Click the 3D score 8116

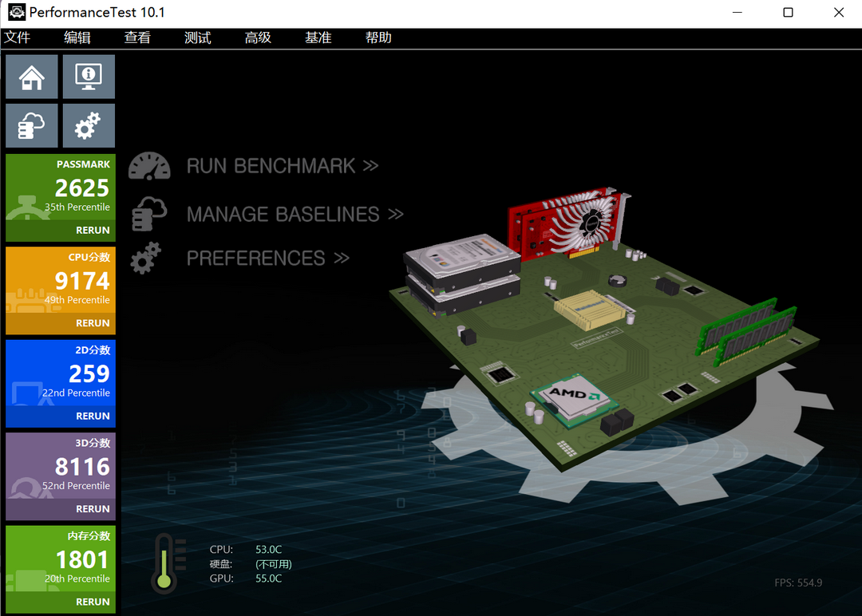click(x=82, y=467)
